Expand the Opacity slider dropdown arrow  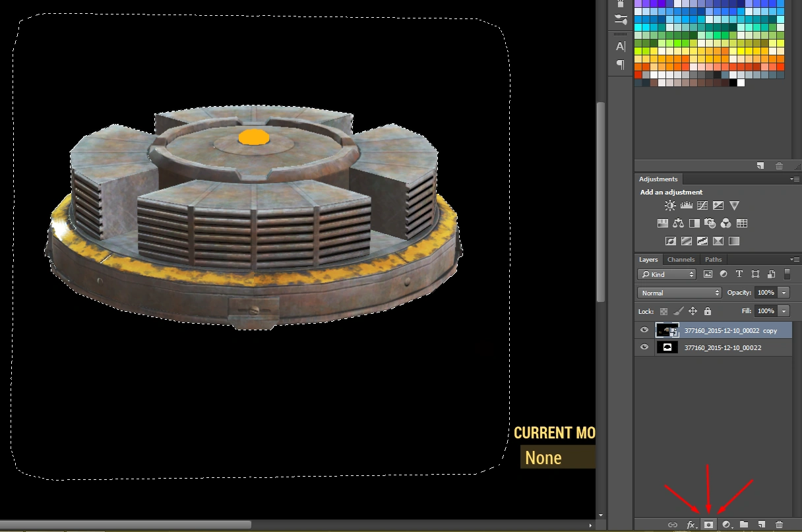click(x=784, y=293)
